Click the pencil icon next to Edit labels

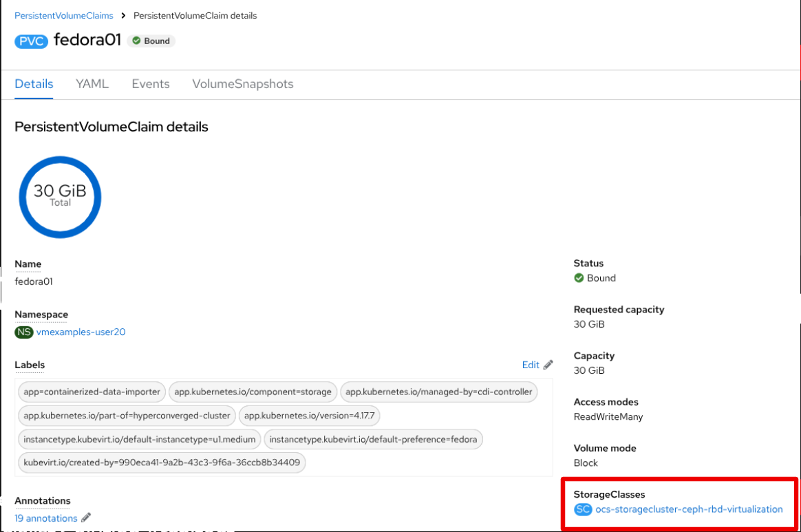[x=548, y=365]
